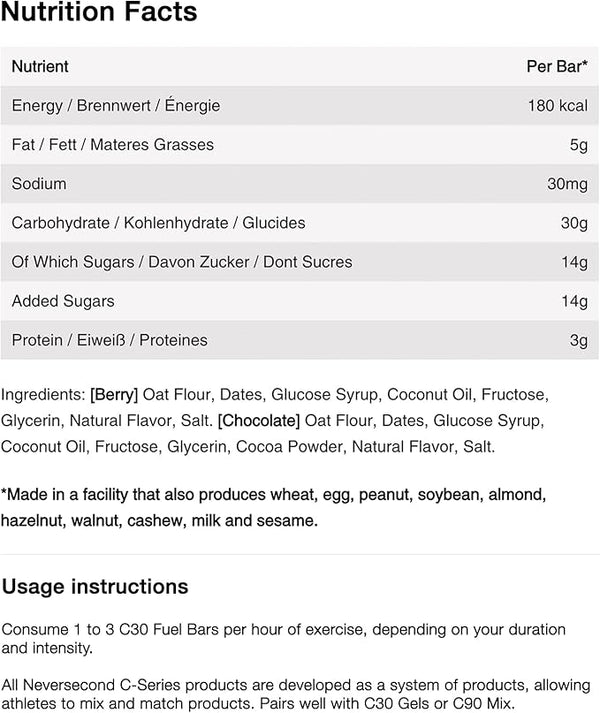
Task: Click the Per Bar* column header
Action: coord(556,67)
